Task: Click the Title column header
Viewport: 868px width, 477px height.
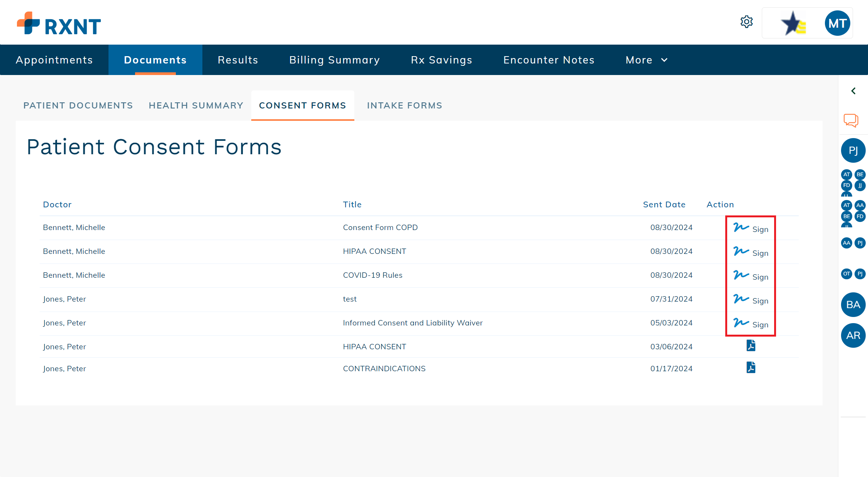Action: [x=352, y=205]
